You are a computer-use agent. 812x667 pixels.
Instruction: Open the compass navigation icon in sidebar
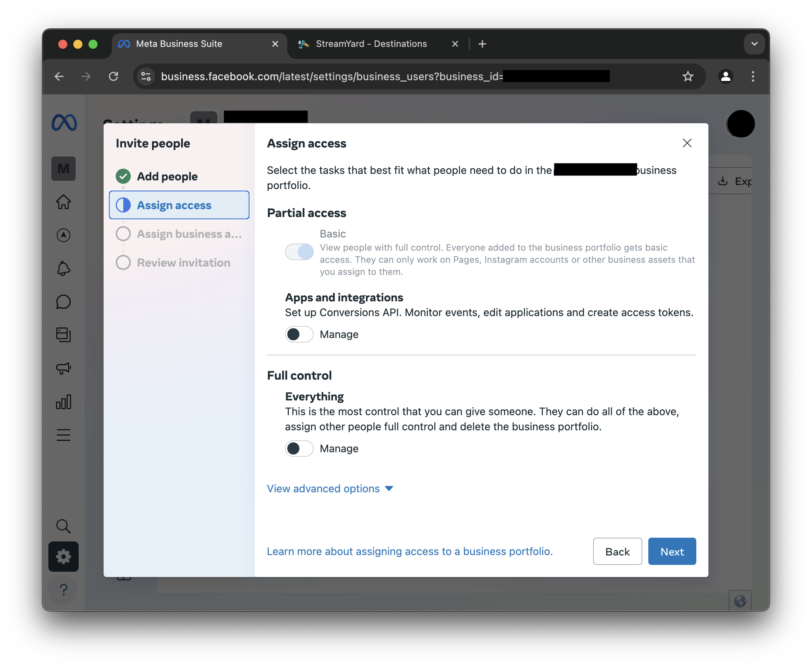click(x=64, y=235)
